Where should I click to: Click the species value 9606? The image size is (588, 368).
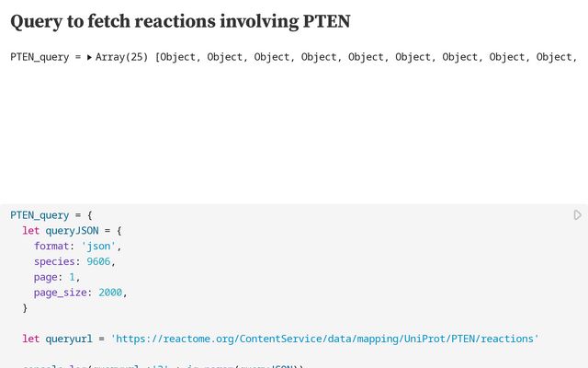point(98,261)
